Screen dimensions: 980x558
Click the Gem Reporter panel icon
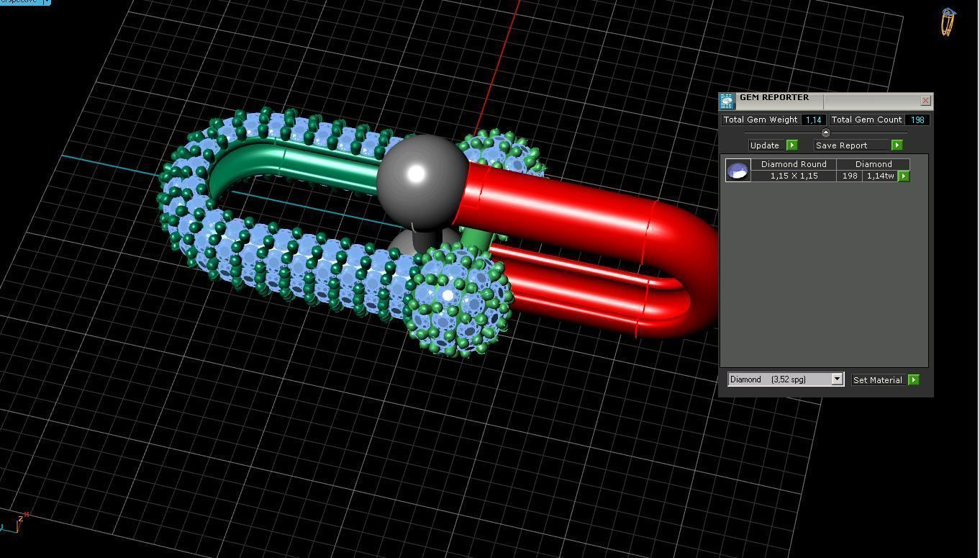(x=727, y=101)
